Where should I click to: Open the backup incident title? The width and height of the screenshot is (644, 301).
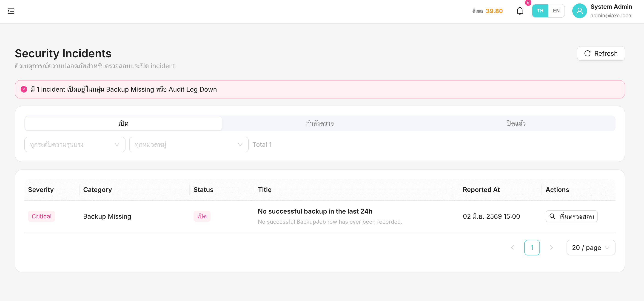315,211
